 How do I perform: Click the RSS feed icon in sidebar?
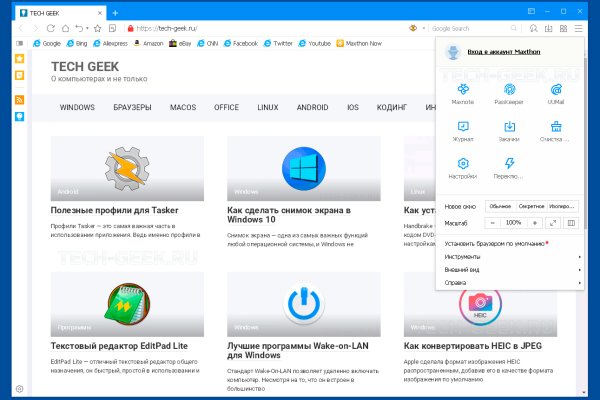point(19,100)
